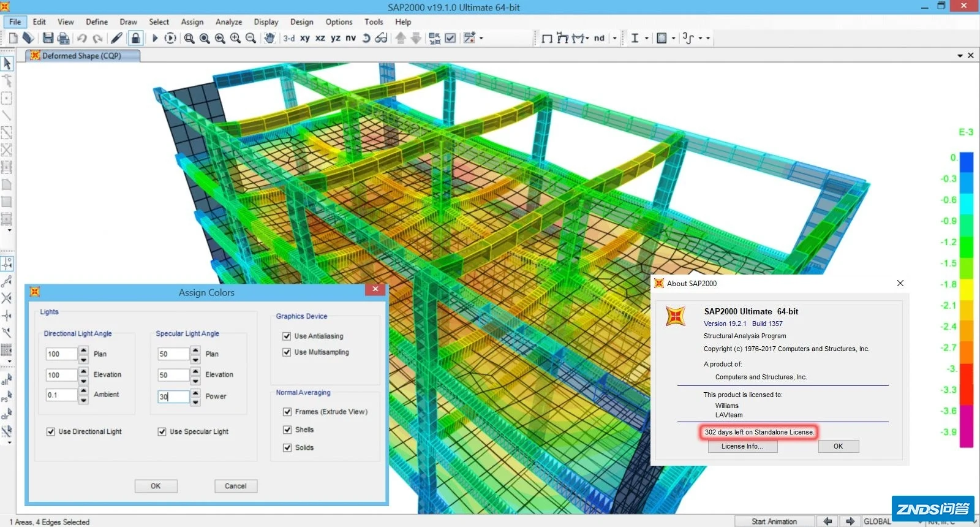Switch to the xy plane view
The height and width of the screenshot is (527, 980).
304,38
